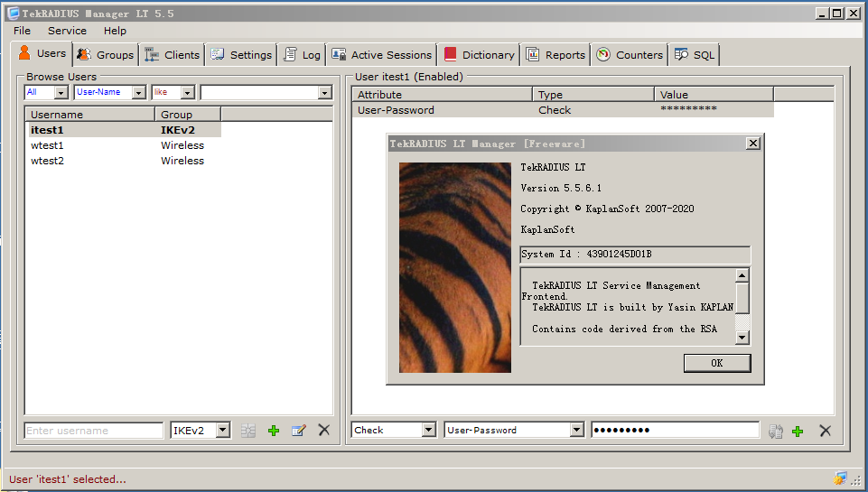Expand the 'Check' attribute type dropdown
The image size is (868, 492).
tap(428, 430)
